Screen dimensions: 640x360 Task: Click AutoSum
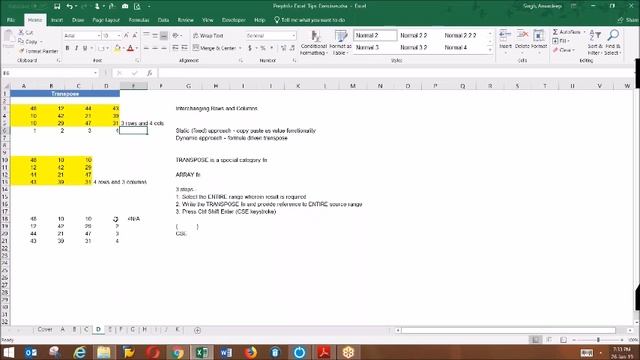click(567, 32)
